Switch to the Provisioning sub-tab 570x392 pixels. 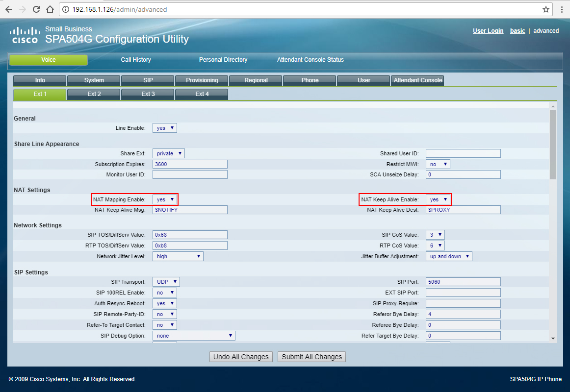tap(202, 80)
